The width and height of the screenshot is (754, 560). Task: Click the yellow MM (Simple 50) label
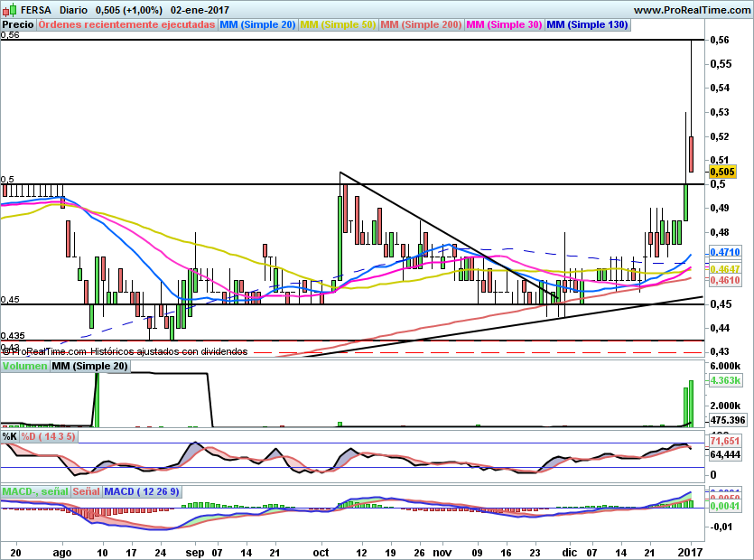click(338, 24)
